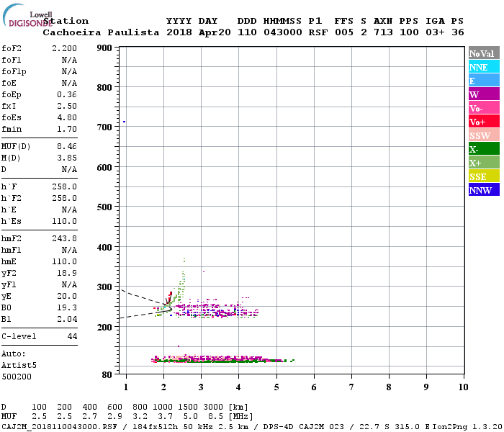Select the Vo- pink legend swatch

coord(484,108)
